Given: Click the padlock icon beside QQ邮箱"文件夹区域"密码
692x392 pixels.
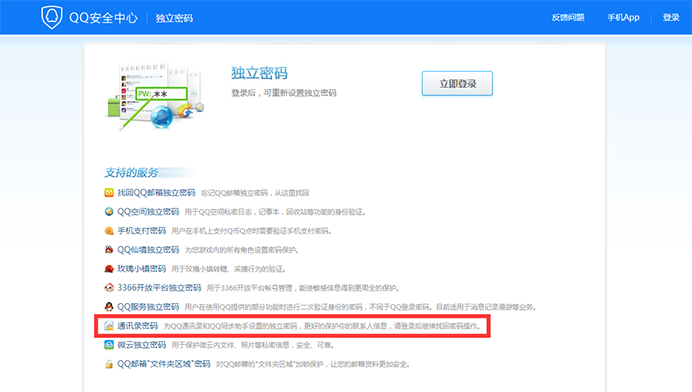Looking at the screenshot, I should coord(109,364).
